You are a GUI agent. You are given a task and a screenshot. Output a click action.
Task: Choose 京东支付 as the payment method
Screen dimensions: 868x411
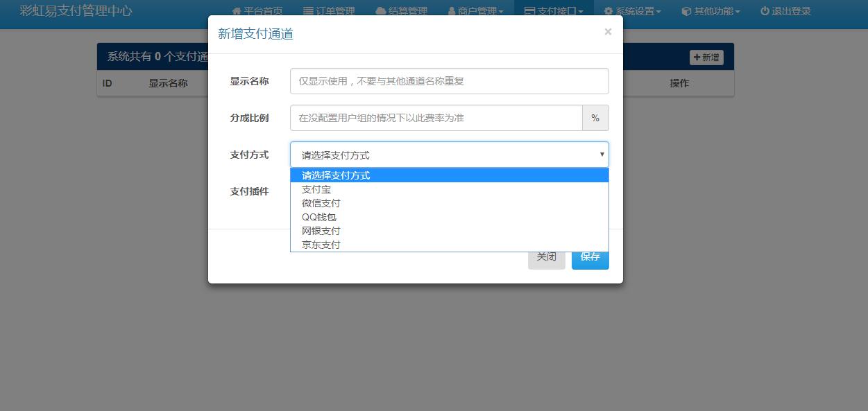321,245
